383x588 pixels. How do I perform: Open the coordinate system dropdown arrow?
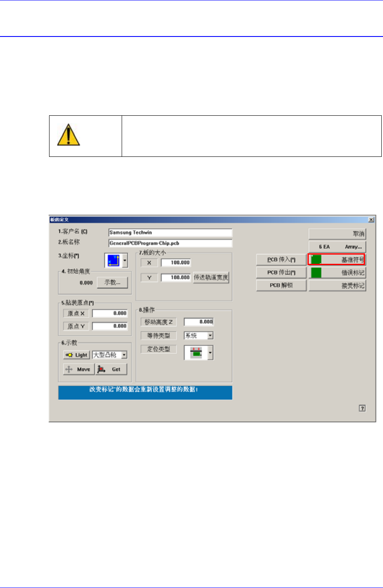tap(125, 260)
